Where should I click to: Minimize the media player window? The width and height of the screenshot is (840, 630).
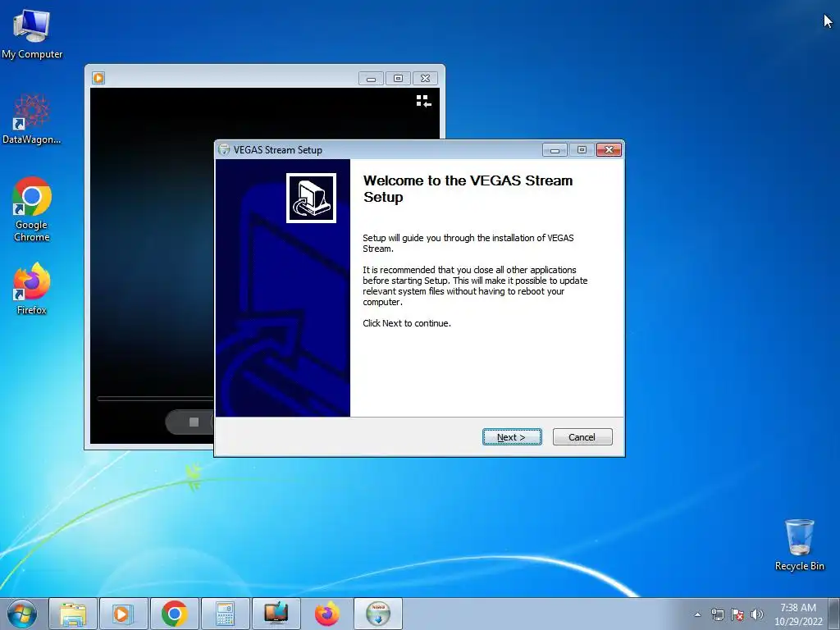pos(371,79)
